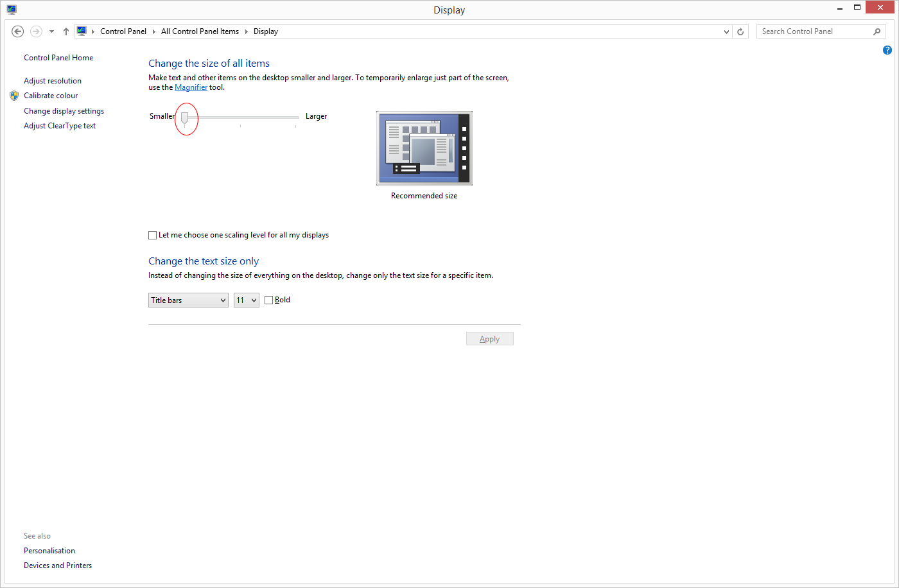Viewport: 899px width, 588px height.
Task: Open Adjust ClearType text link
Action: [60, 126]
